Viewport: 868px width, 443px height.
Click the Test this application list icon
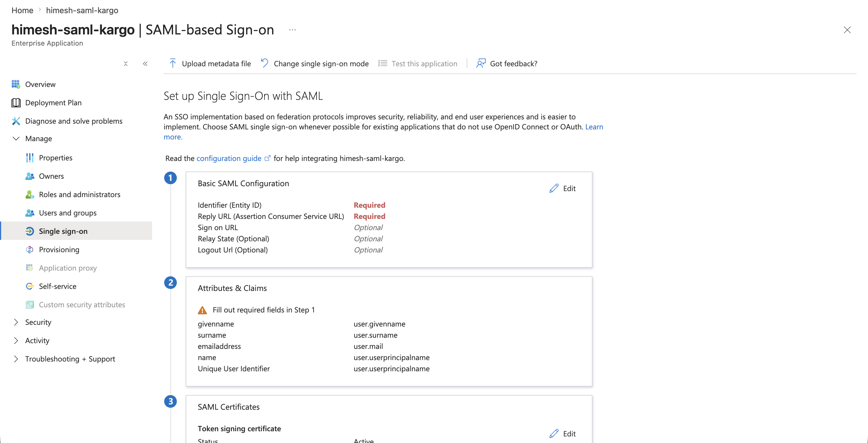click(x=382, y=63)
